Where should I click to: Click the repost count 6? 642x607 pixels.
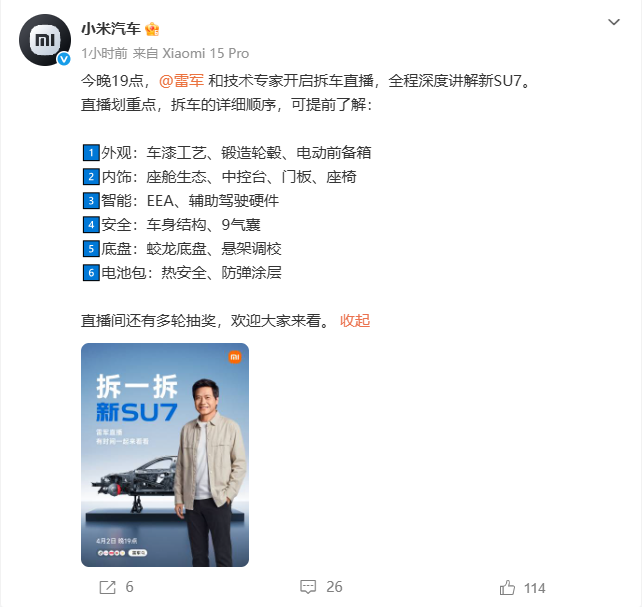(x=129, y=587)
